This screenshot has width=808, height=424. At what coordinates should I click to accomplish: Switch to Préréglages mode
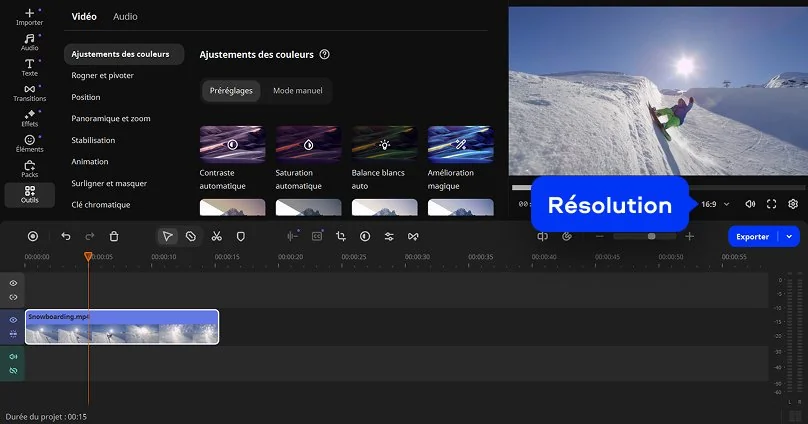[231, 91]
